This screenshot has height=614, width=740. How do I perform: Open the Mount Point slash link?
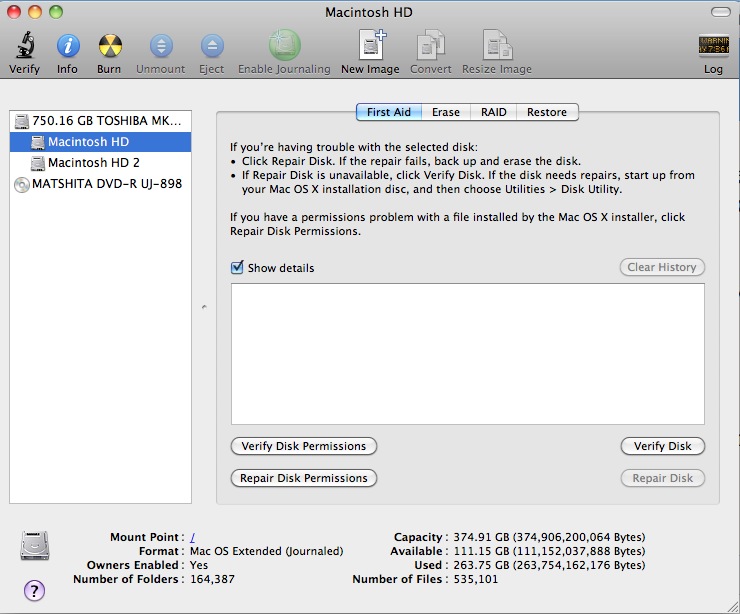(193, 537)
